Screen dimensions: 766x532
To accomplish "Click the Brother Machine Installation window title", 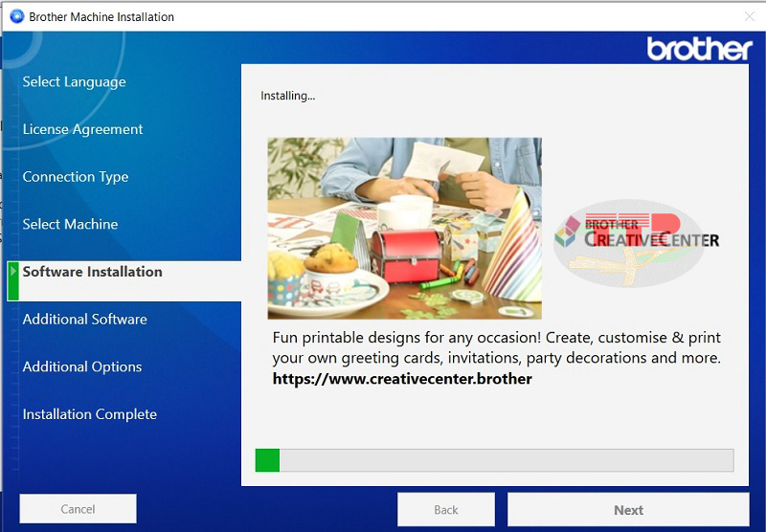I will 101,16.
